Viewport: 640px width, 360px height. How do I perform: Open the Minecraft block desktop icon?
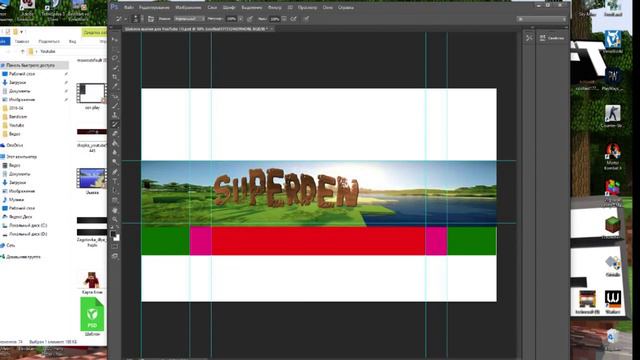pos(612,226)
